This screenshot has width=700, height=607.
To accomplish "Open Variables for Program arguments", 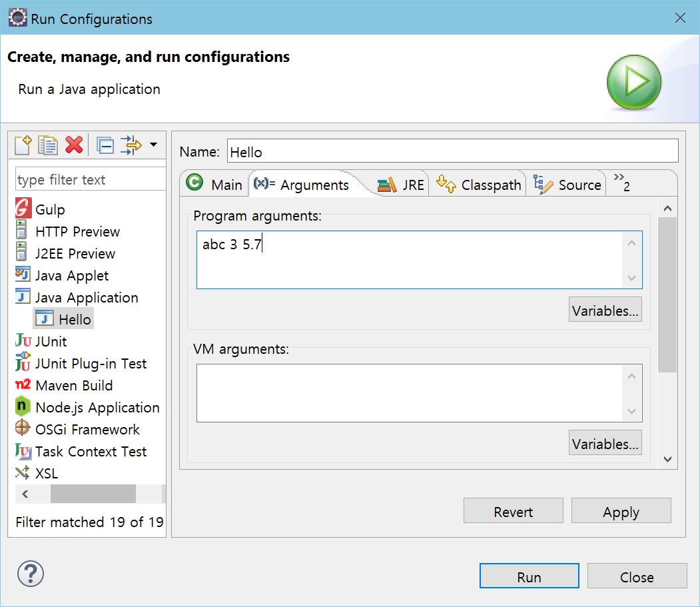I will [x=605, y=310].
